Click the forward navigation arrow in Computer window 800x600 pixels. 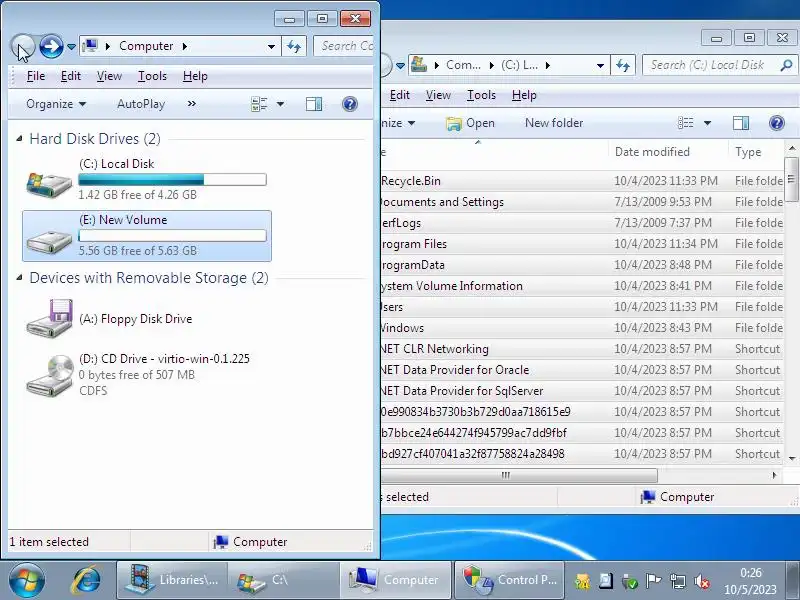point(51,46)
